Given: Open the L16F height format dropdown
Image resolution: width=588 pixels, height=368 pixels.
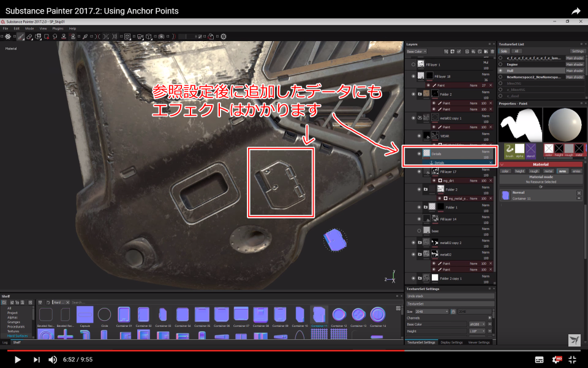Looking at the screenshot, I should click(x=477, y=331).
